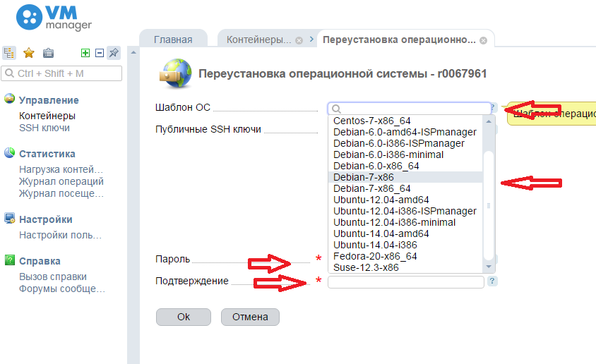This screenshot has width=596, height=364.
Task: Choose Ubuntu-12.04-amd64 template
Action: (x=405, y=200)
